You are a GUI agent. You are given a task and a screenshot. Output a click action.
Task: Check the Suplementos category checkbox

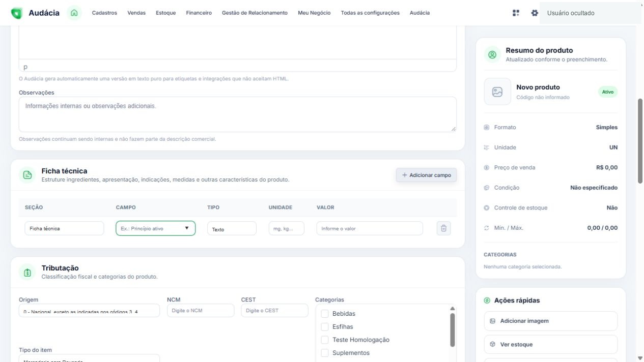click(x=325, y=353)
